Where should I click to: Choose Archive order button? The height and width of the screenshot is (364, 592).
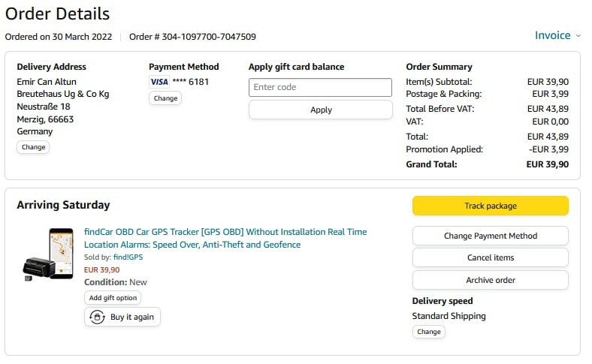click(x=490, y=280)
